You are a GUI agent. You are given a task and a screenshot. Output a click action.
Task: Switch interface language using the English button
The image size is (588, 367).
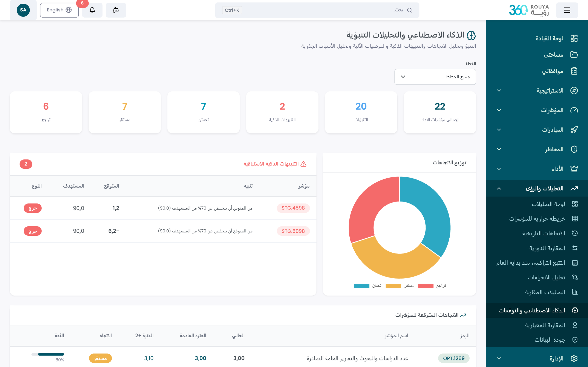tap(59, 10)
